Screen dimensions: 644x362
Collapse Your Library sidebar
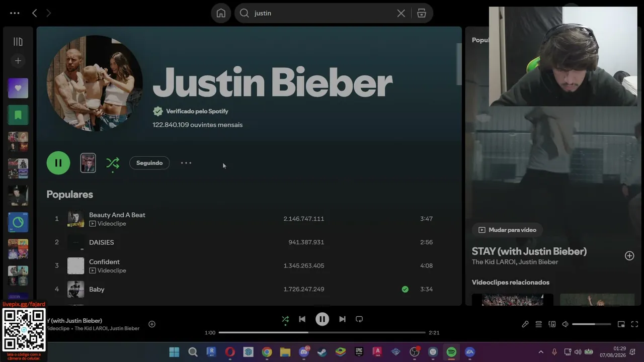(x=18, y=42)
